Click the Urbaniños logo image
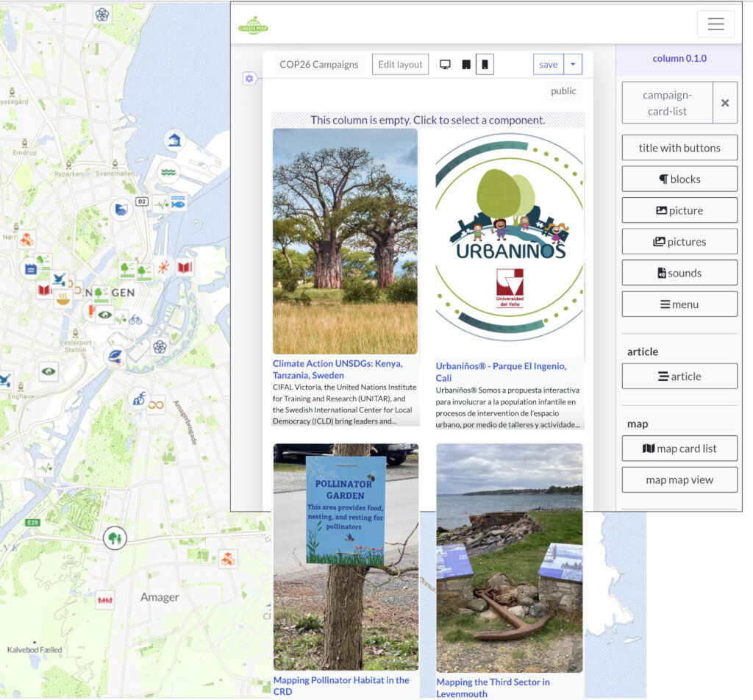The image size is (753, 700). tap(510, 238)
